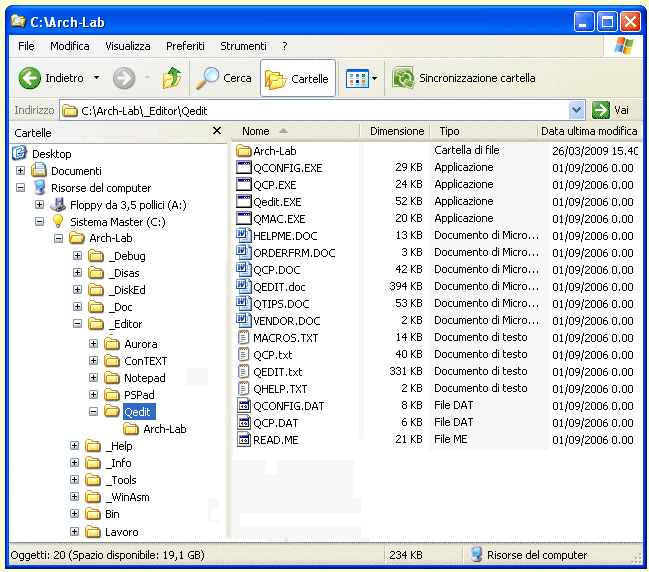Click Sincronizzazione cartella toolbar button
This screenshot has height=572, width=649.
[464, 78]
